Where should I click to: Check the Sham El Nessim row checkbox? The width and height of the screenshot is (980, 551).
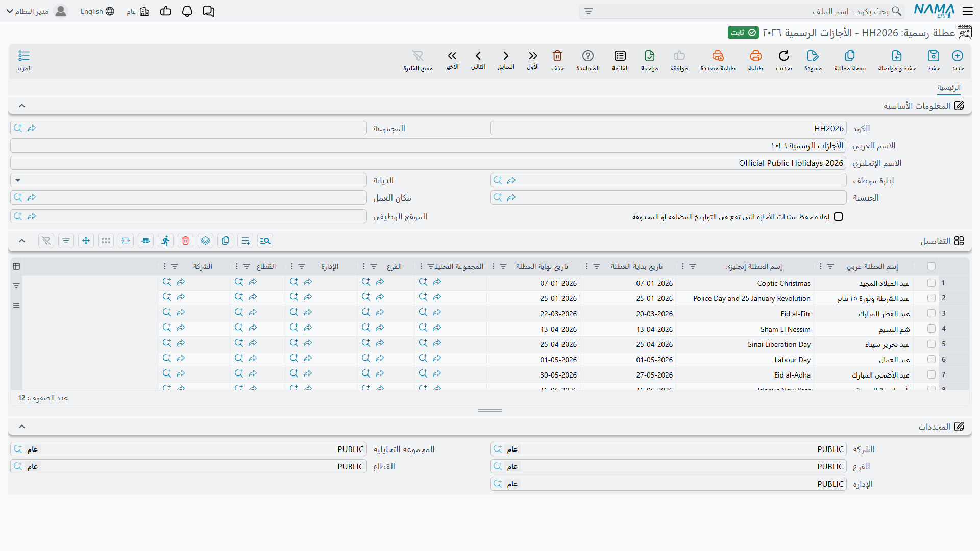pyautogui.click(x=932, y=329)
